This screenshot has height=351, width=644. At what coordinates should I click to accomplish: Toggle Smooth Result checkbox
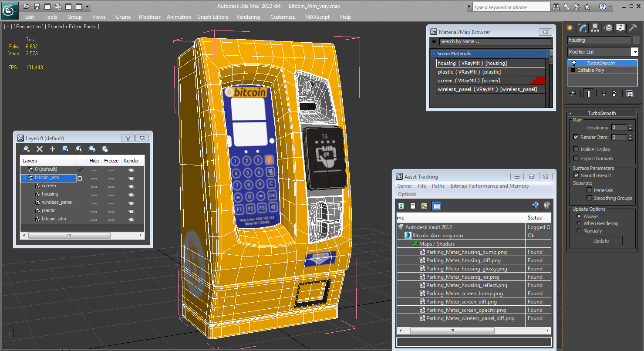[x=576, y=175]
